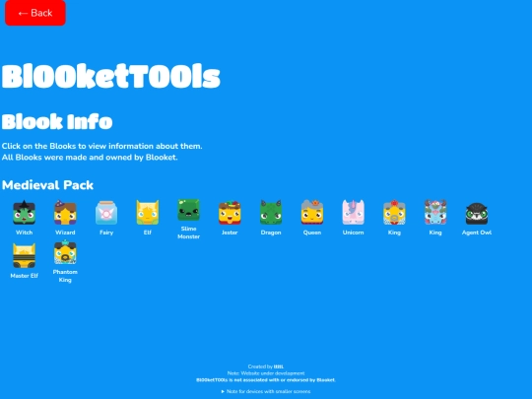The height and width of the screenshot is (399, 532).
Task: Select the blue horned King blook
Action: (x=435, y=213)
